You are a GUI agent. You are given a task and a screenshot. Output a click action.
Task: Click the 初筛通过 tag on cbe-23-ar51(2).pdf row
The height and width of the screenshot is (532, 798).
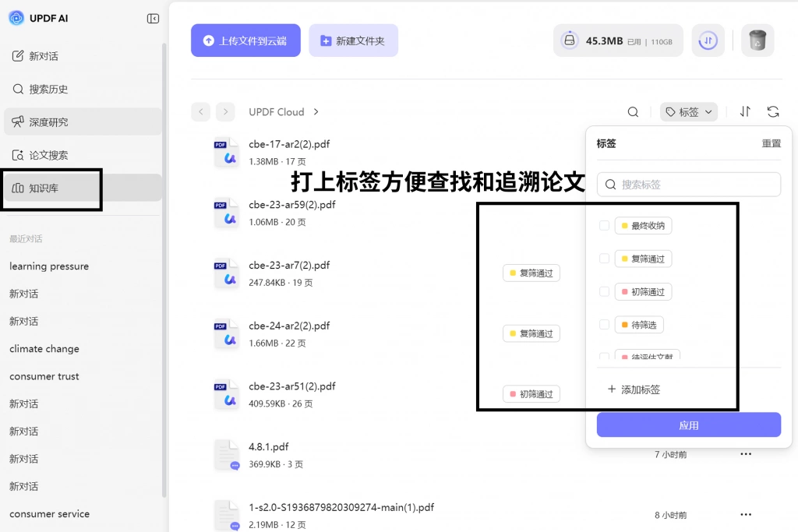531,394
